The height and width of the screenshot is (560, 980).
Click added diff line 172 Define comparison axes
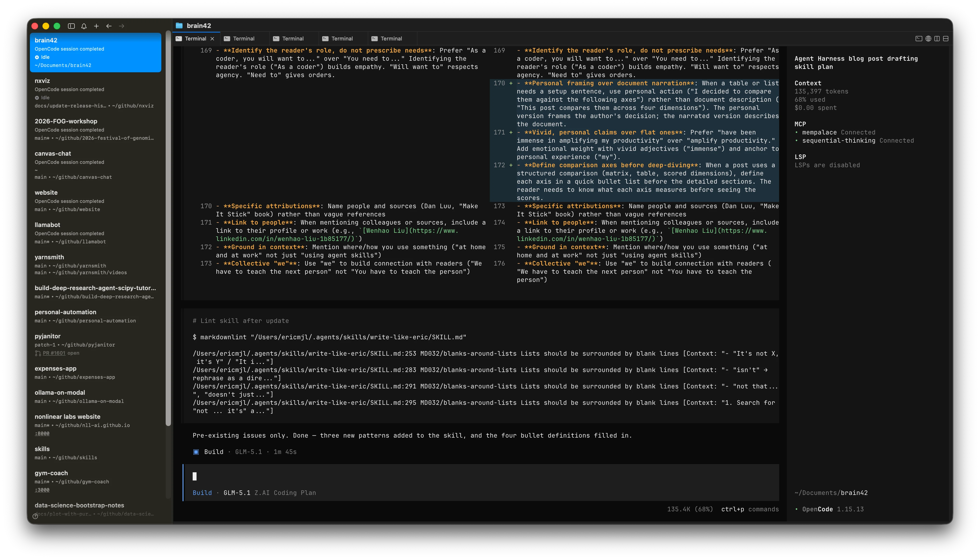634,181
